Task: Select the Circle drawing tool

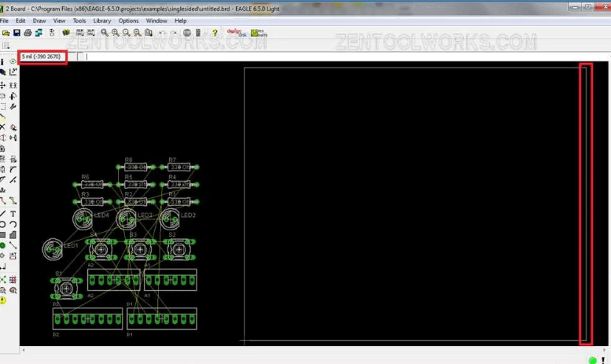Action: [x=2, y=224]
